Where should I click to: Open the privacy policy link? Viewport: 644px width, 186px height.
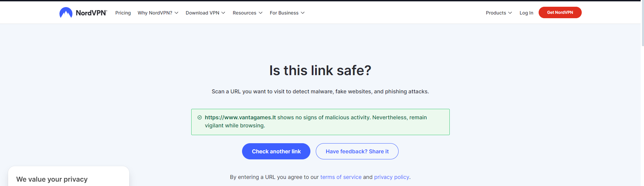(x=392, y=177)
